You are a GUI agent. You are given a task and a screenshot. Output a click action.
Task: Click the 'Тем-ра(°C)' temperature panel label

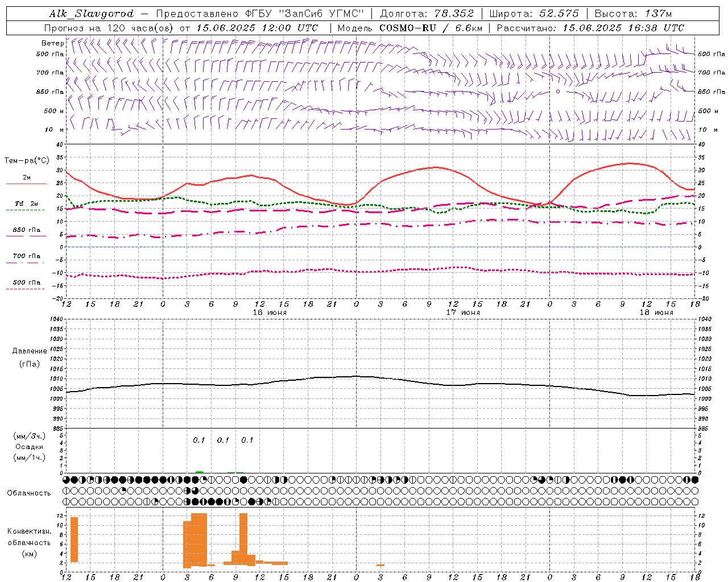pyautogui.click(x=27, y=161)
